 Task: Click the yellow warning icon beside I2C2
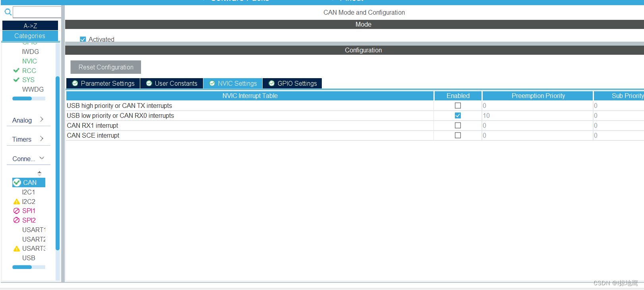16,202
